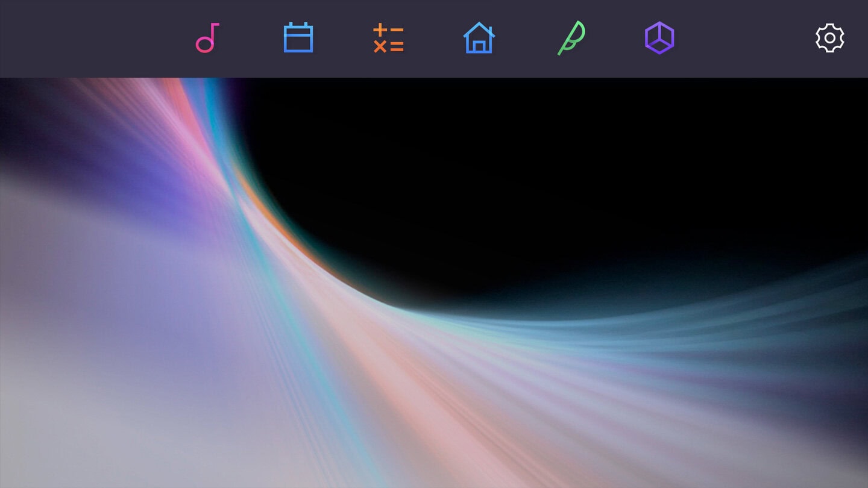The image size is (868, 488).
Task: Open the purple hexagonal cube icon
Action: coord(659,38)
